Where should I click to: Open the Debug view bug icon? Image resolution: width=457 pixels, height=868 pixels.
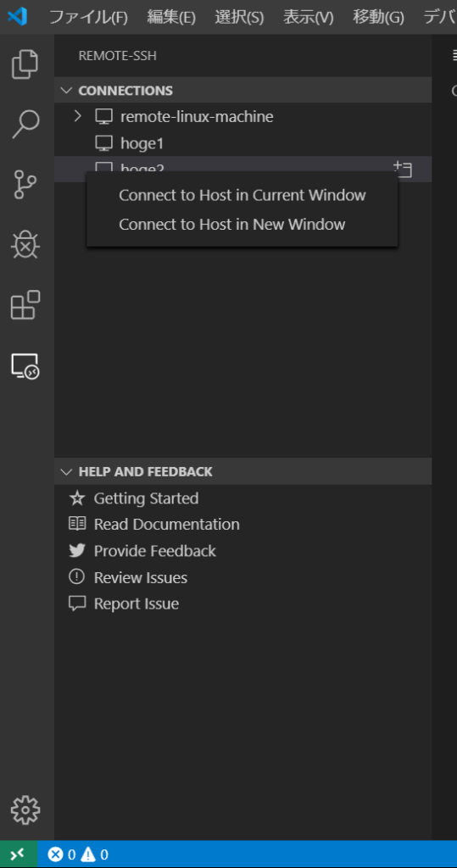(x=25, y=244)
